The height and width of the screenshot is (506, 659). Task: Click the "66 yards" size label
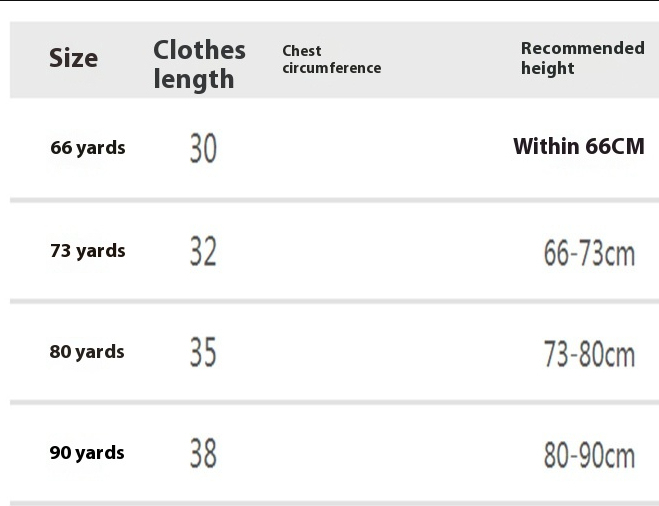(x=88, y=148)
